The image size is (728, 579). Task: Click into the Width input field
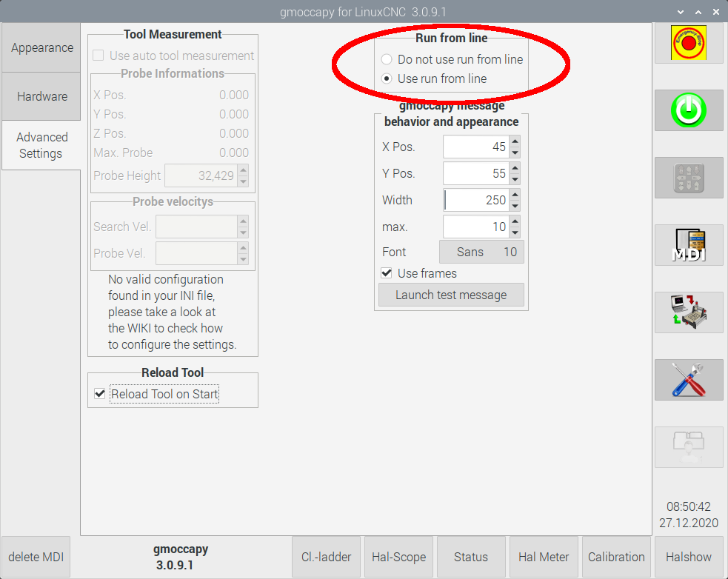click(474, 200)
